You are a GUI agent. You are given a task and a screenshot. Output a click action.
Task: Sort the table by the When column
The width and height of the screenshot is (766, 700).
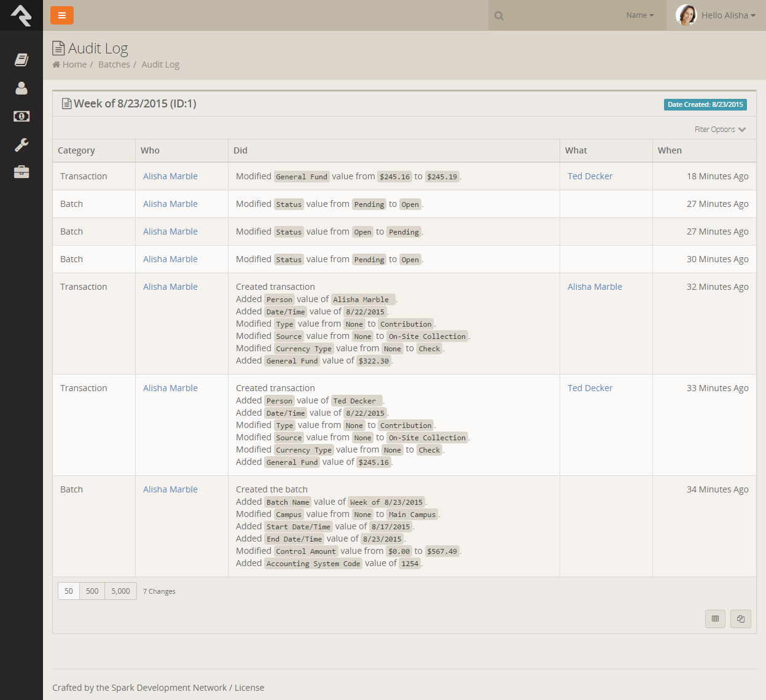(670, 150)
